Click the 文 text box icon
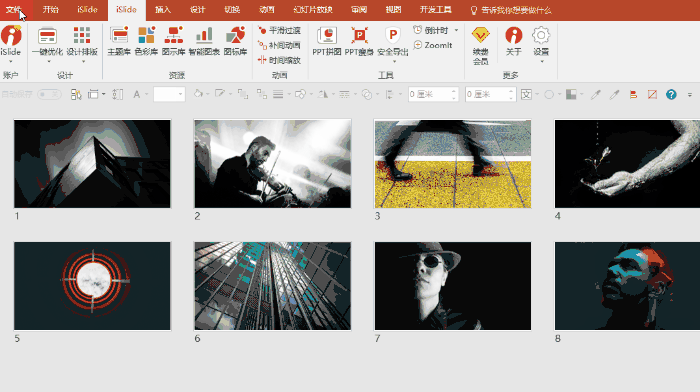Screen dimensions: 700x392 click(x=526, y=94)
